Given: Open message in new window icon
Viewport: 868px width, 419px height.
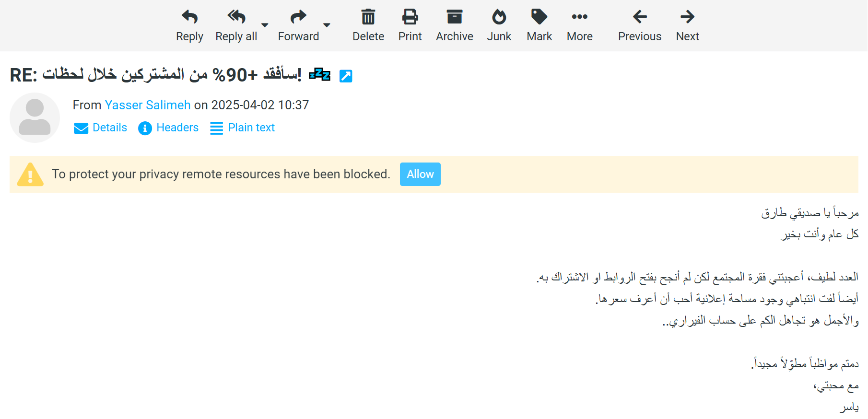Looking at the screenshot, I should coord(346,76).
